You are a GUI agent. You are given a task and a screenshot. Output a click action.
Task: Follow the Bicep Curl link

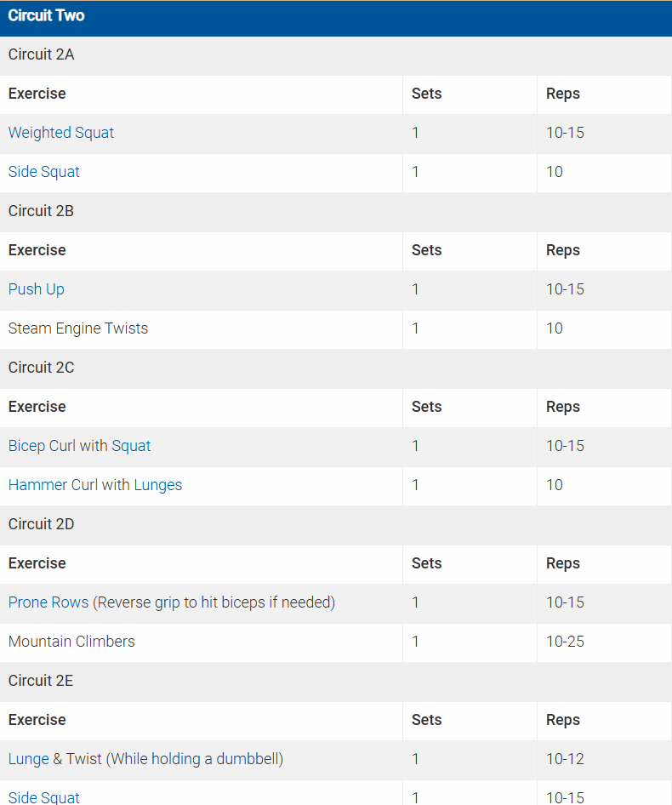click(42, 446)
